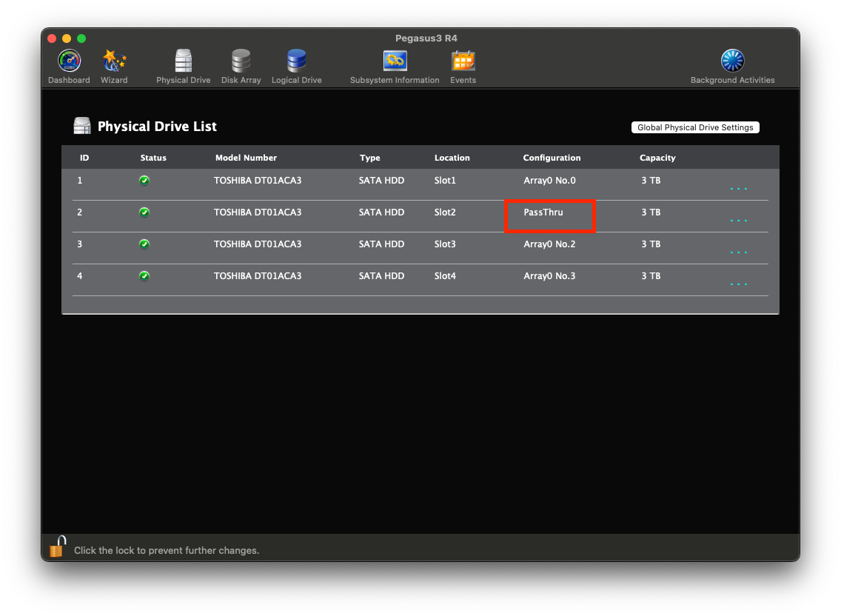Click the model number of drive 1
Image resolution: width=841 pixels, height=616 pixels.
[258, 181]
